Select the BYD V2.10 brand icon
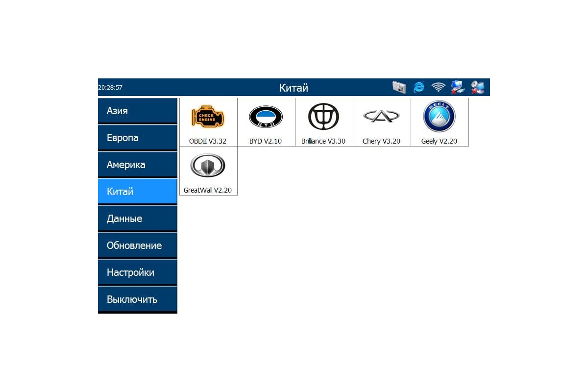The image size is (588, 392). (266, 117)
